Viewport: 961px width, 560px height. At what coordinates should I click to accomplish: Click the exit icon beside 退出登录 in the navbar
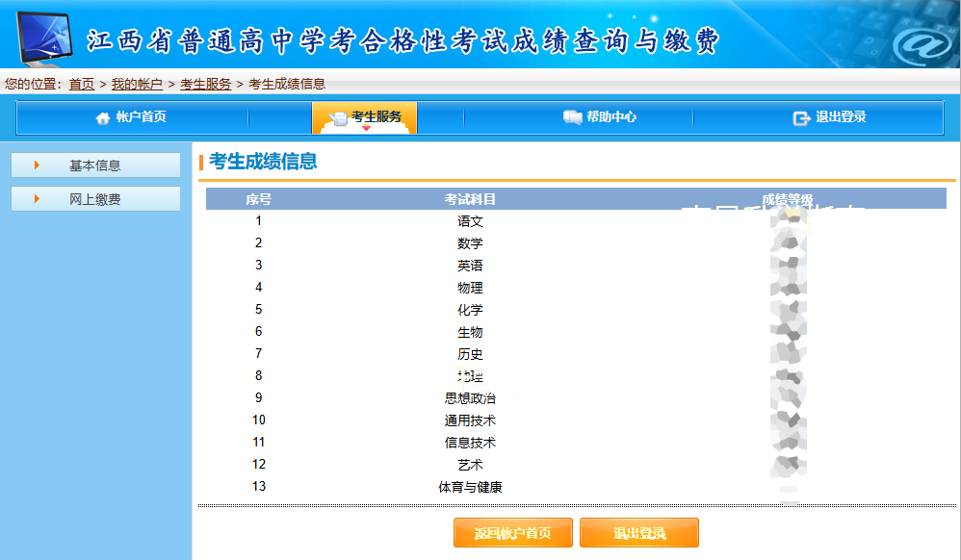[x=800, y=117]
